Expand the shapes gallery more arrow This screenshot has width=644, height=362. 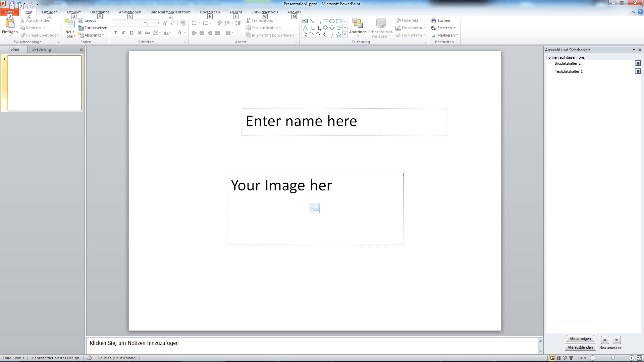coord(345,35)
